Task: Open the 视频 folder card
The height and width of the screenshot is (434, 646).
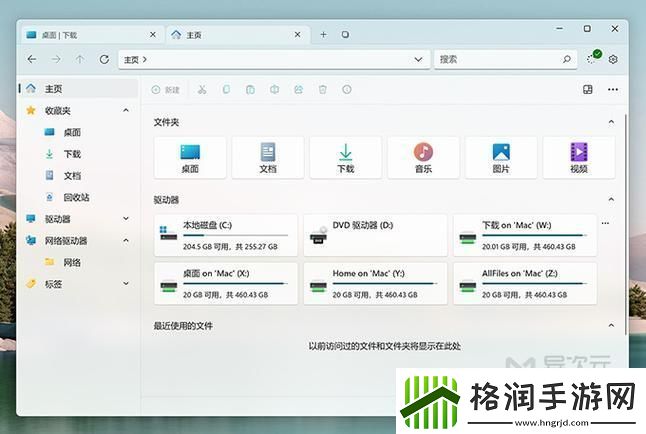Action: [x=579, y=158]
